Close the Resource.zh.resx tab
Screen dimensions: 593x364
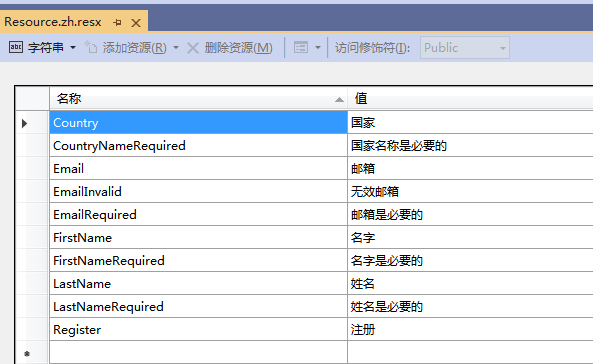(x=136, y=23)
